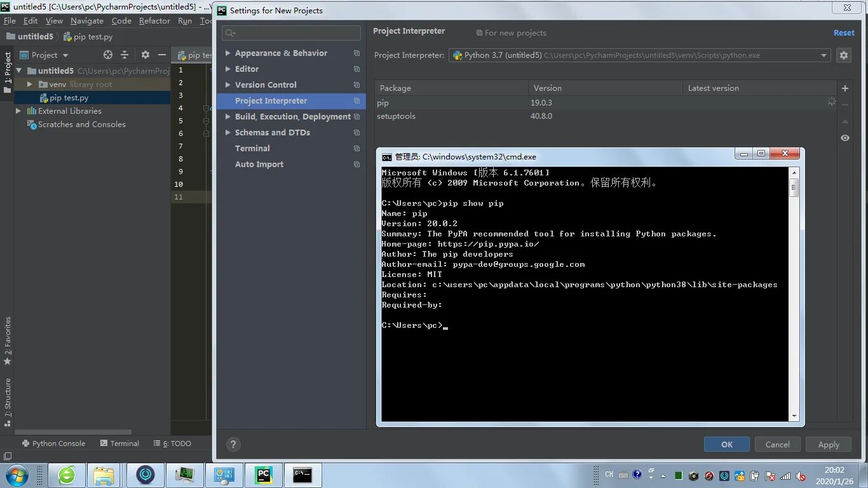Click the minus icon to uninstall package
Viewport: 868px width, 488px height.
click(x=845, y=105)
